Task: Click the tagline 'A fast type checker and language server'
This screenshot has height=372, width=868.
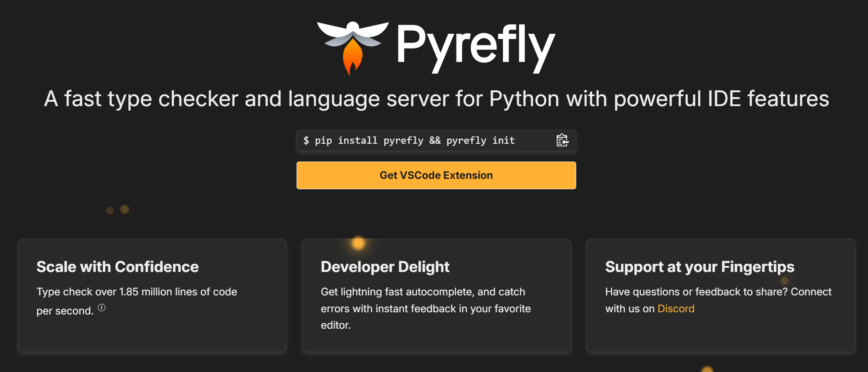Action: 247,99
